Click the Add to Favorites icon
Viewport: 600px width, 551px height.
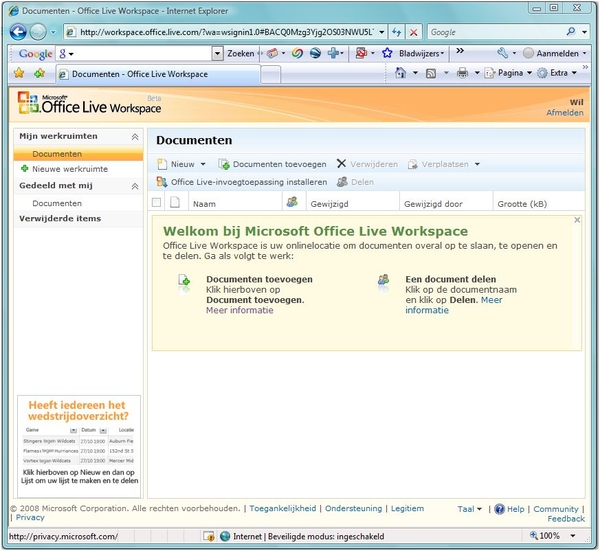coord(39,73)
